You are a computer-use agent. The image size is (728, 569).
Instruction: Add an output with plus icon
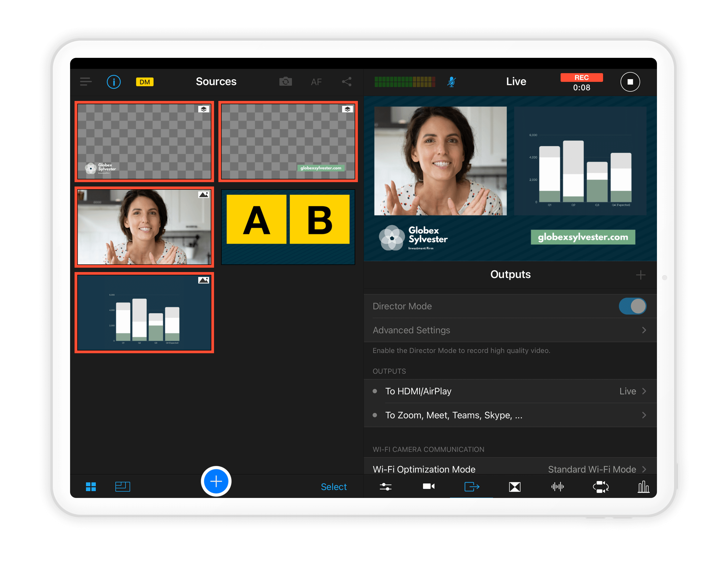tap(640, 275)
